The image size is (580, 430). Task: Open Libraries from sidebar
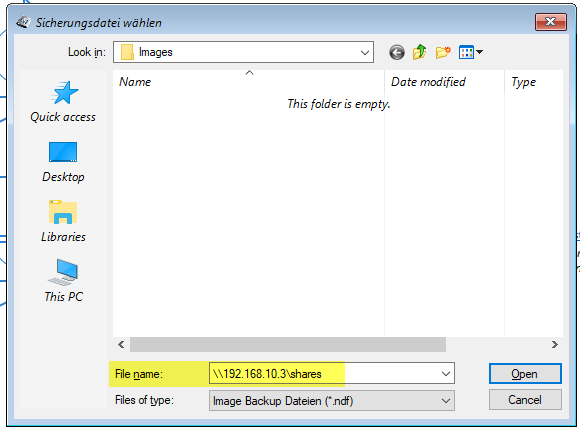pos(63,221)
